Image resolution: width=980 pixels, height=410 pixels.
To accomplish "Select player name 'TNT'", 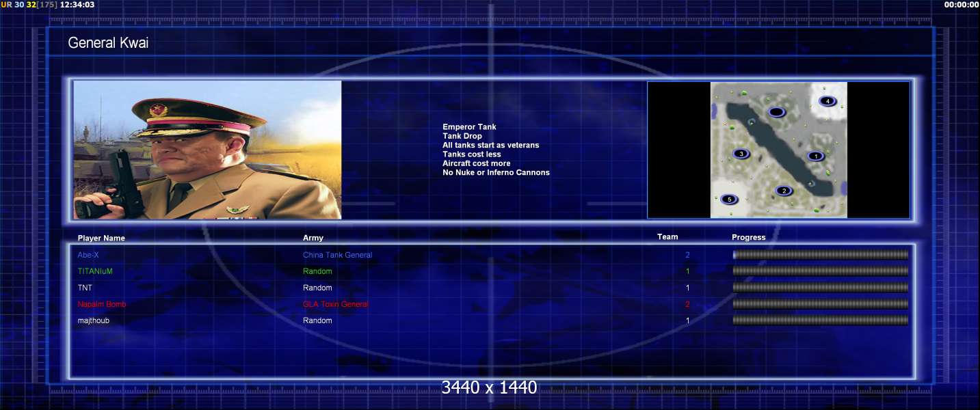I will 85,288.
